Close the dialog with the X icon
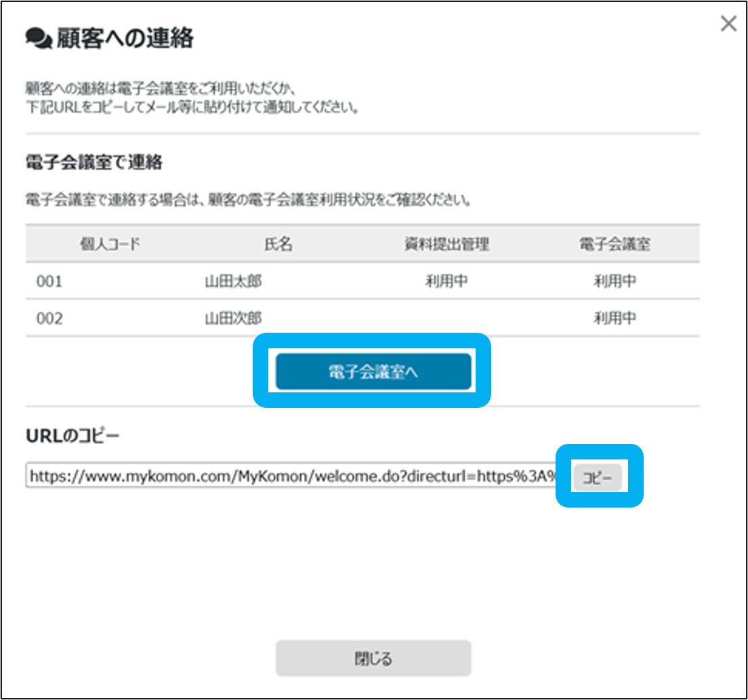The width and height of the screenshot is (748, 700). [728, 24]
